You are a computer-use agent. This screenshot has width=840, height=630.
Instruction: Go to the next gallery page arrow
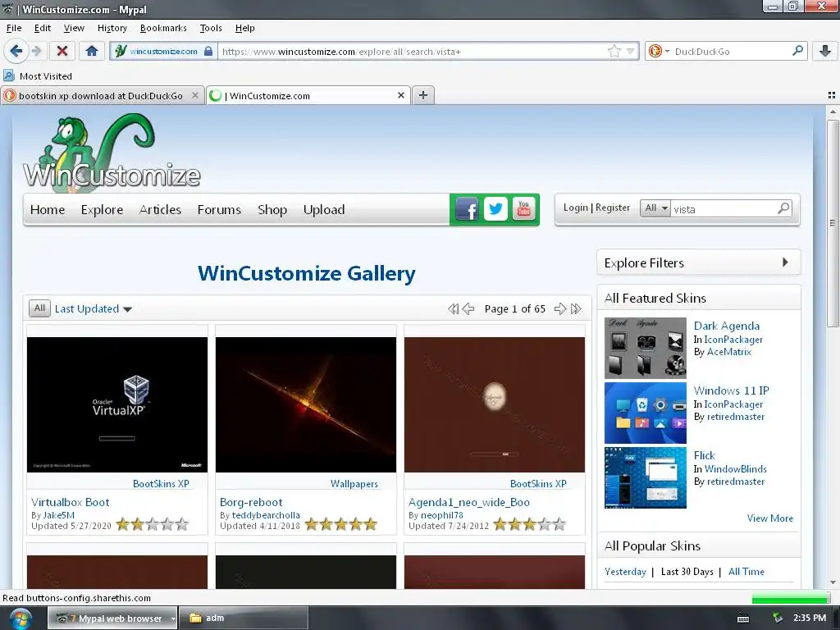click(560, 308)
